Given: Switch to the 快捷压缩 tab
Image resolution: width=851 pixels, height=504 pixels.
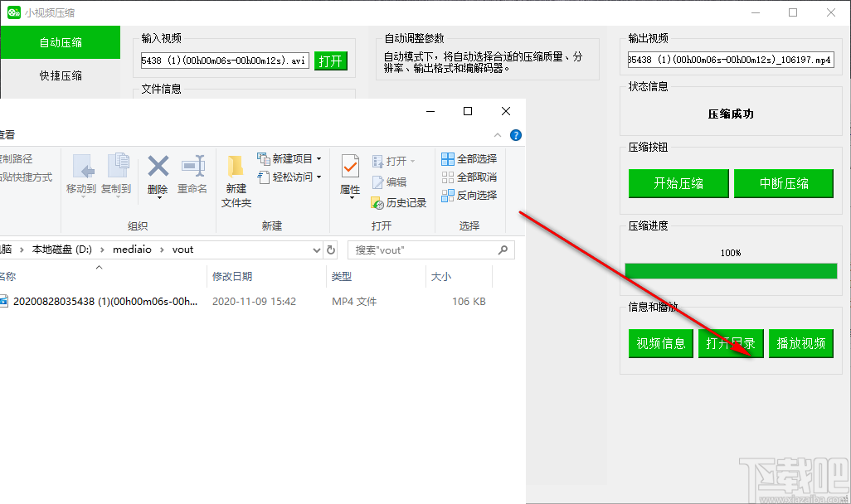Looking at the screenshot, I should pos(61,76).
